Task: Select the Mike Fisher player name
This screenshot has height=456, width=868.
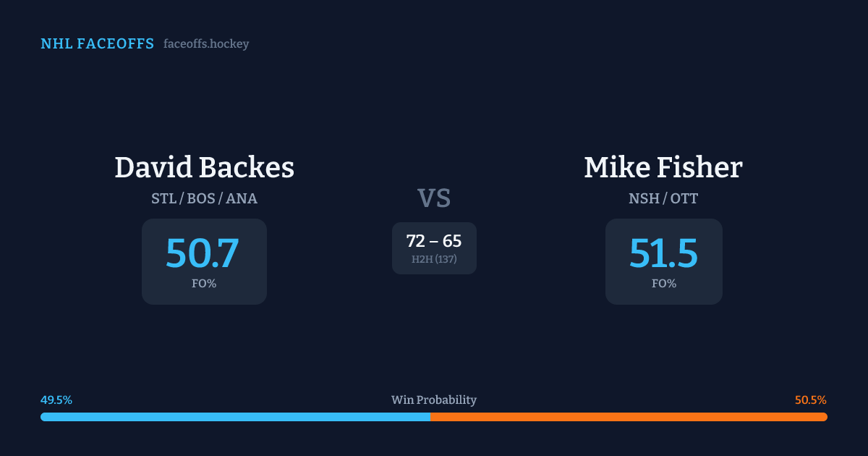Action: [x=663, y=168]
